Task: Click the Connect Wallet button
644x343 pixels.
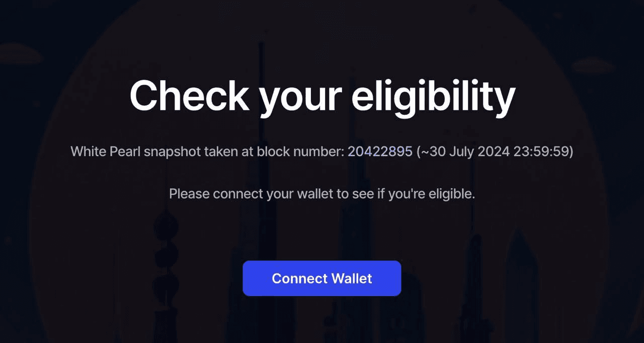Action: 322,278
